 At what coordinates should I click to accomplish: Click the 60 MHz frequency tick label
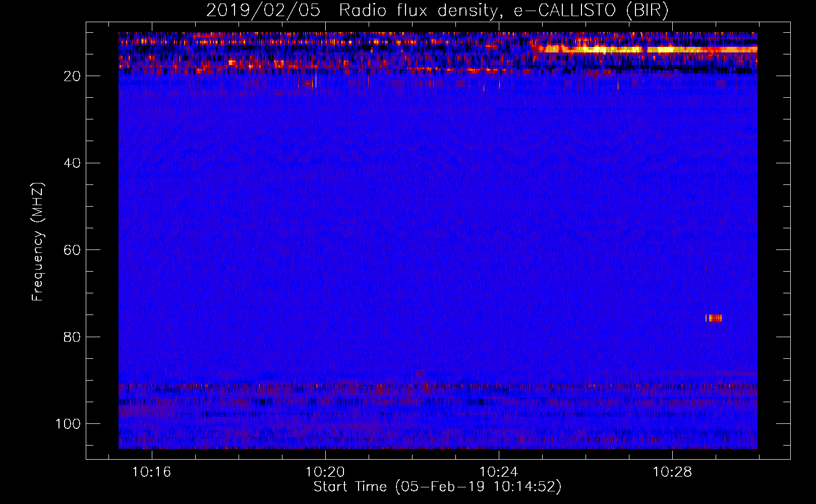(x=73, y=250)
